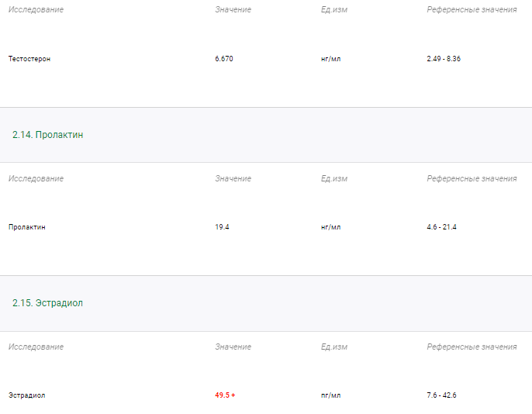The width and height of the screenshot is (532, 414).
Task: Click "Референсные значения" header in the Эстрадиол table
Action: [x=472, y=347]
